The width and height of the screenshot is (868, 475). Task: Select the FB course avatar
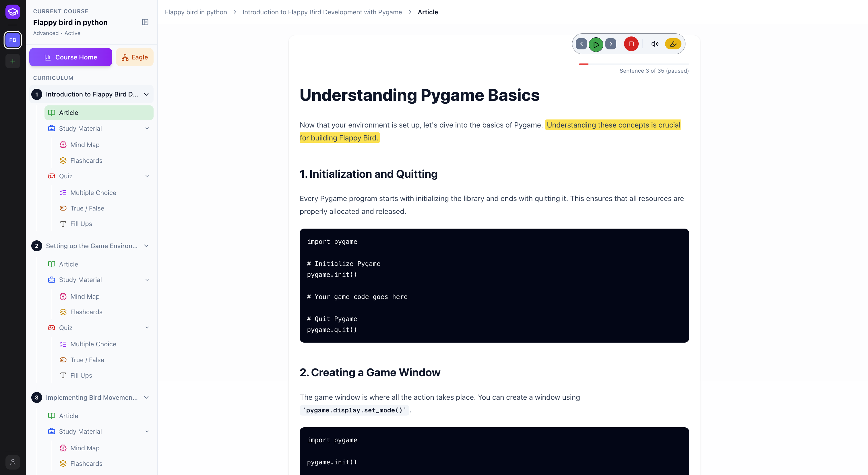pyautogui.click(x=13, y=40)
